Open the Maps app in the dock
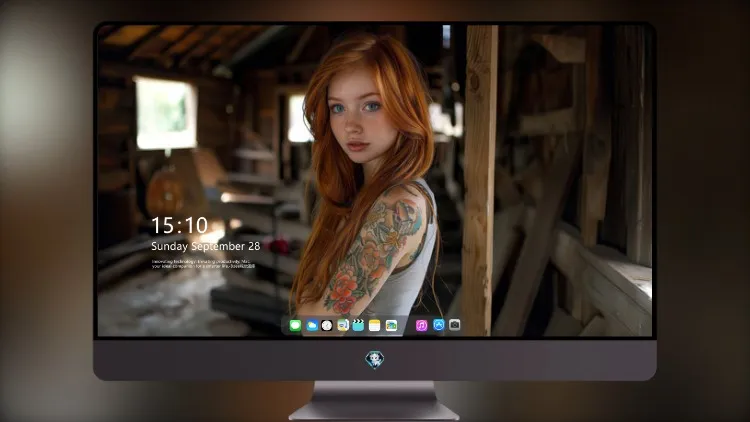 point(343,325)
